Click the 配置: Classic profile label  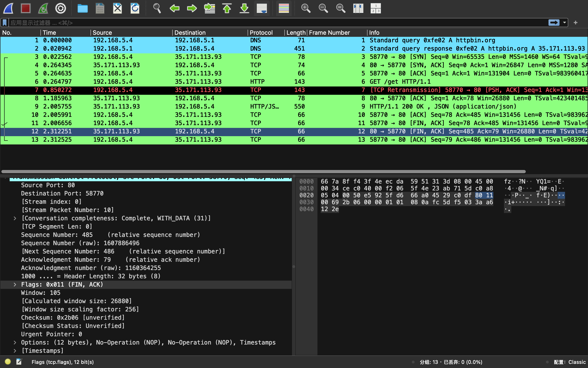tap(570, 362)
